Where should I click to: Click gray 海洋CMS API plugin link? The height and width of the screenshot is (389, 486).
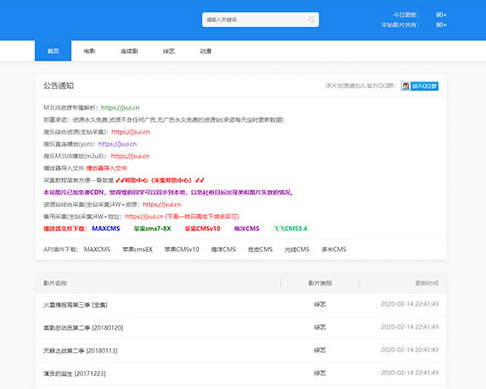pos(223,249)
